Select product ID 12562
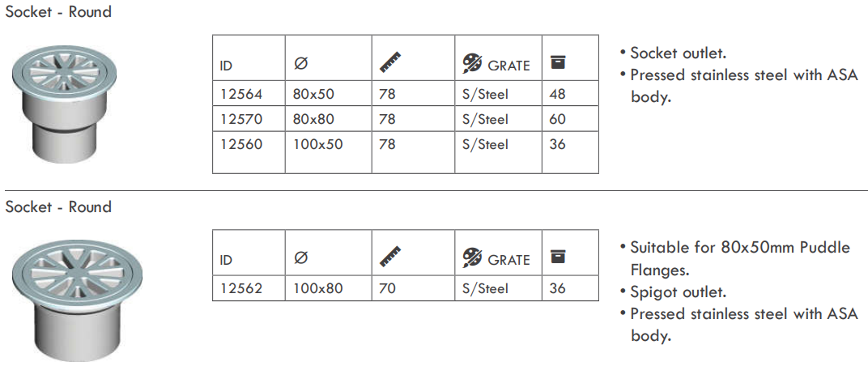 tap(241, 288)
